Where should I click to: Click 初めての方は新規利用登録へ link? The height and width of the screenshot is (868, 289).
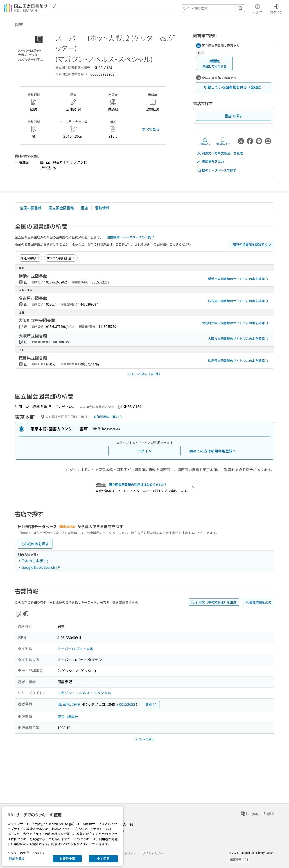click(x=213, y=451)
